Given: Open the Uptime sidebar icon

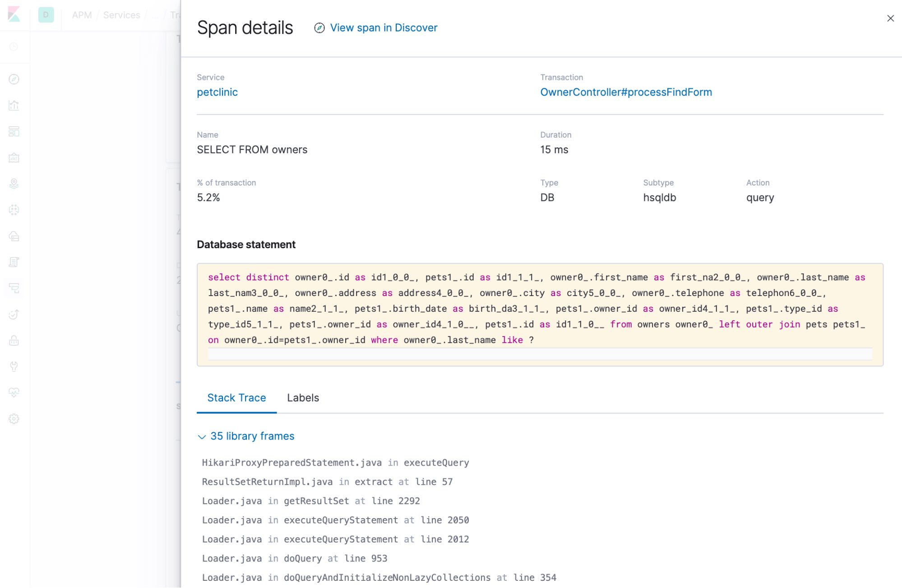Looking at the screenshot, I should (14, 315).
